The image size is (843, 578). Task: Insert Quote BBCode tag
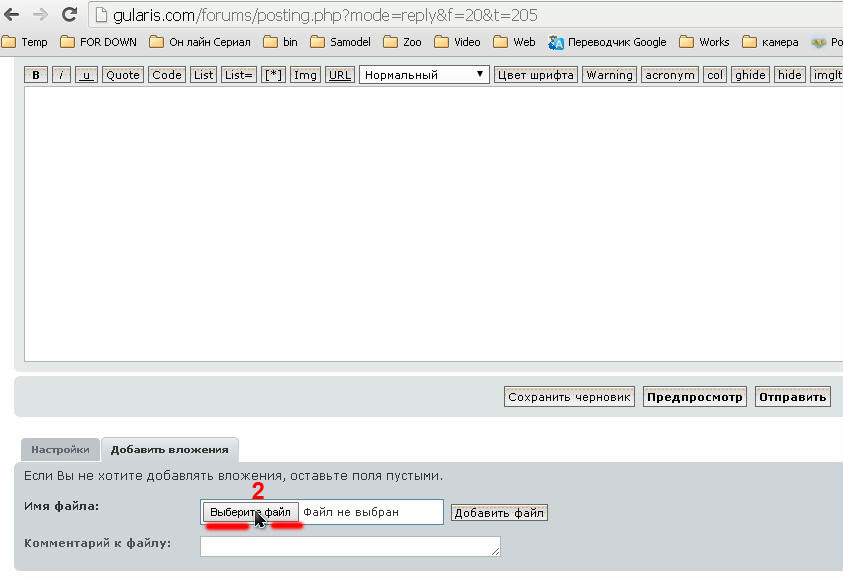(123, 75)
